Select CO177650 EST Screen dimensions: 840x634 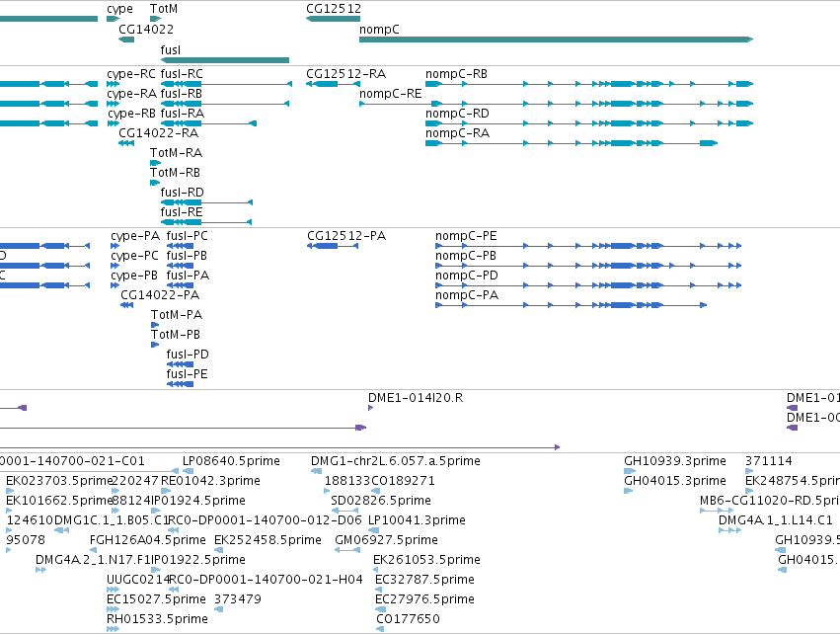380,629
